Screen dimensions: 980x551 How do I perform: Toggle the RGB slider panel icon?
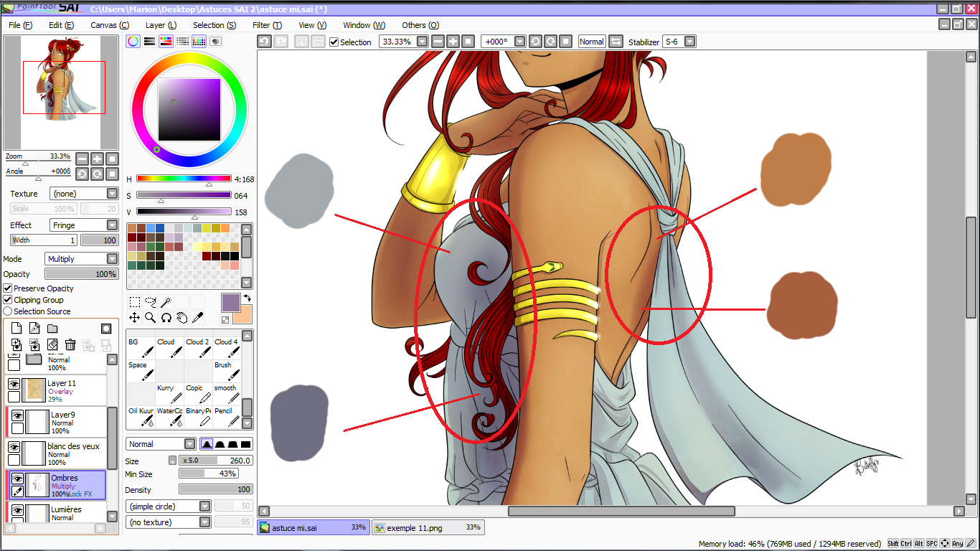(149, 42)
